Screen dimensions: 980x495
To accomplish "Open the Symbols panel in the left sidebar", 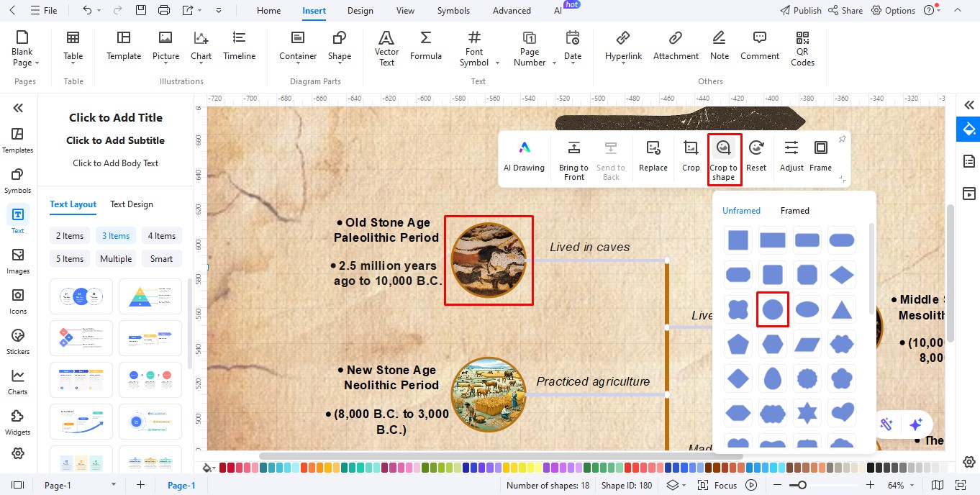I will (17, 179).
